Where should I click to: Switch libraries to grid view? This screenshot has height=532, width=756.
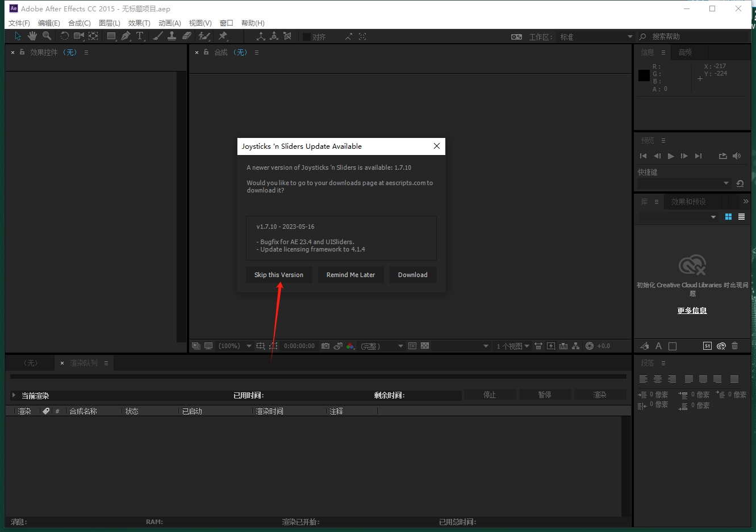point(728,217)
